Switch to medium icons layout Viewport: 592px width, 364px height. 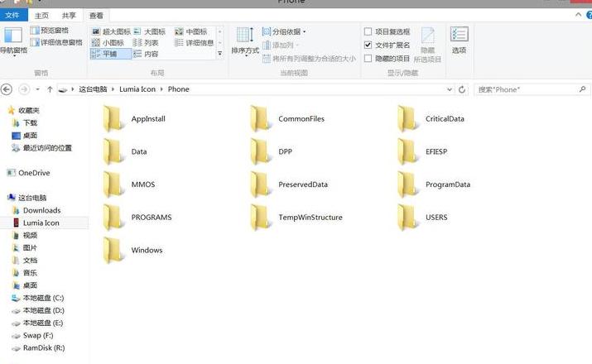coord(190,31)
